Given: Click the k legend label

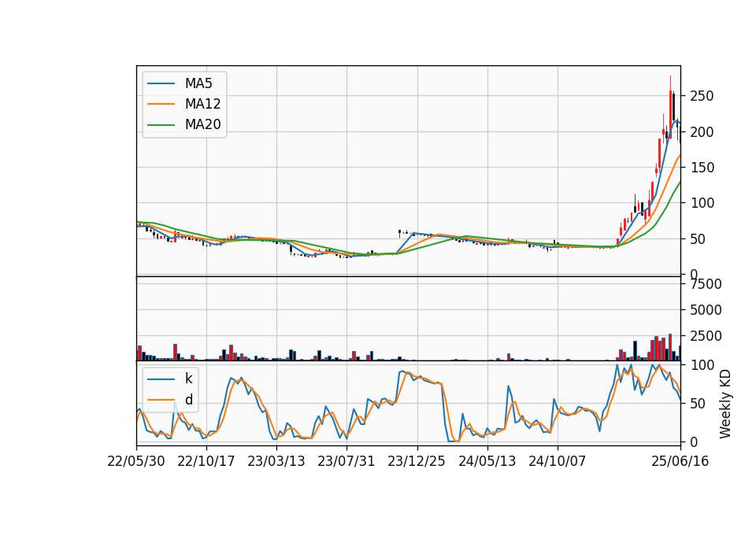Looking at the screenshot, I should pyautogui.click(x=188, y=379).
